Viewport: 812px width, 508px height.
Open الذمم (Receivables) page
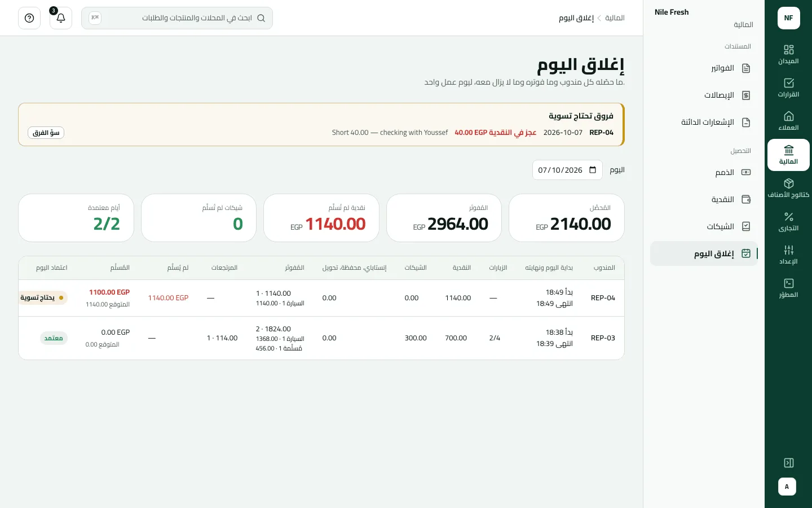704,172
